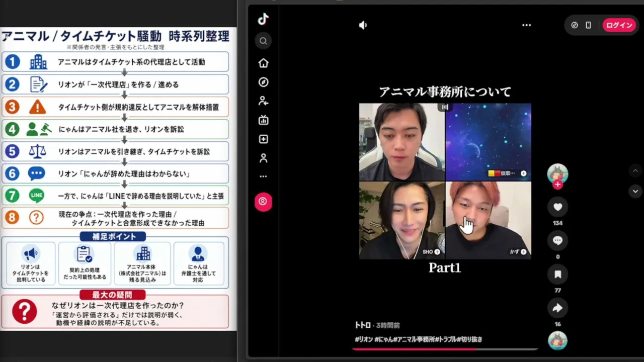The image size is (644, 362).
Task: Click the video player to pause playback
Action: click(445, 181)
